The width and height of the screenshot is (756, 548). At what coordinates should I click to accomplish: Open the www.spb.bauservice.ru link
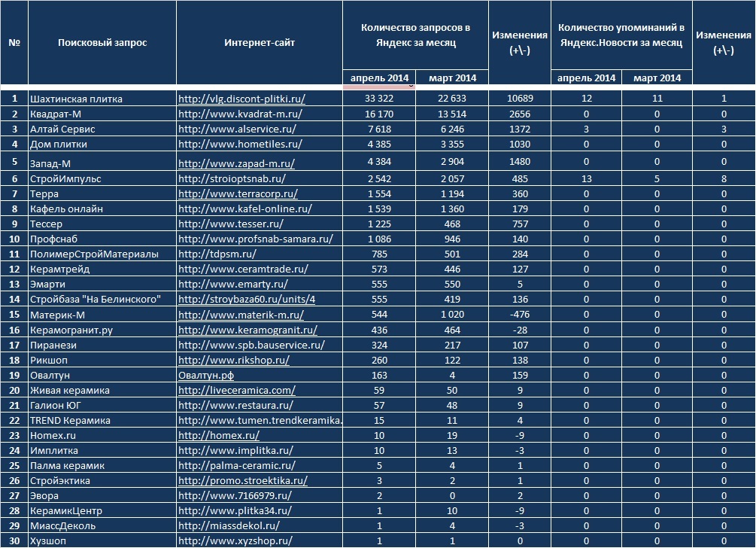[252, 345]
